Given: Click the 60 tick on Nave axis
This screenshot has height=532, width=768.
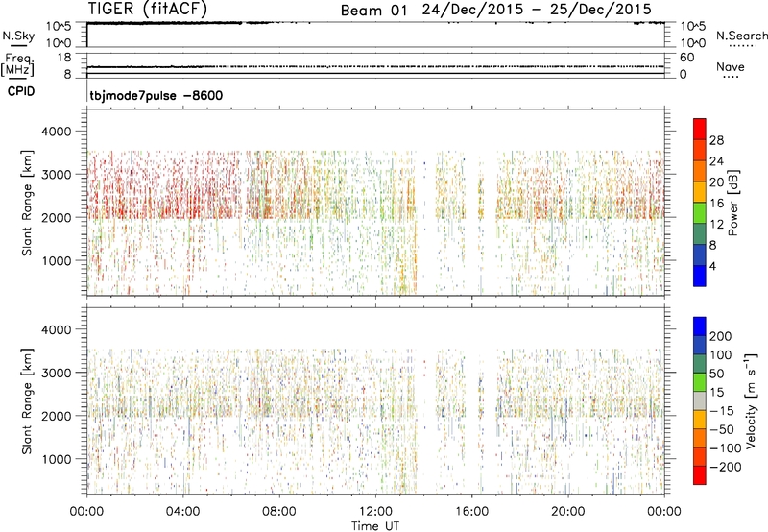Looking at the screenshot, I should (x=686, y=58).
